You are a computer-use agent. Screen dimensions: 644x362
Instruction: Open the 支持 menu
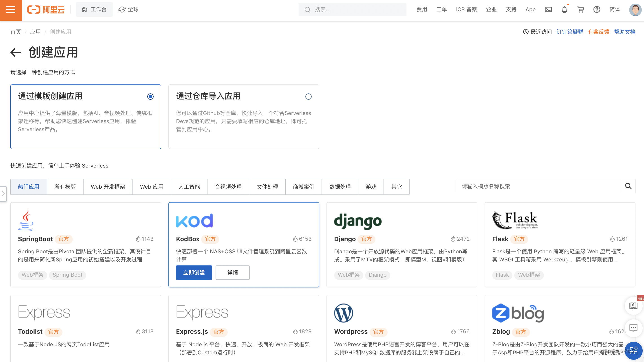(x=511, y=9)
